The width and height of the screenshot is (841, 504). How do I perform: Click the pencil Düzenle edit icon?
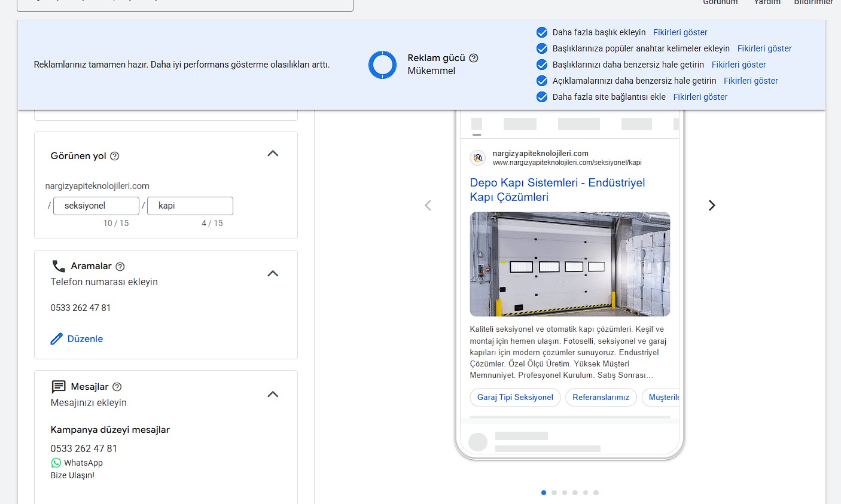coord(57,339)
